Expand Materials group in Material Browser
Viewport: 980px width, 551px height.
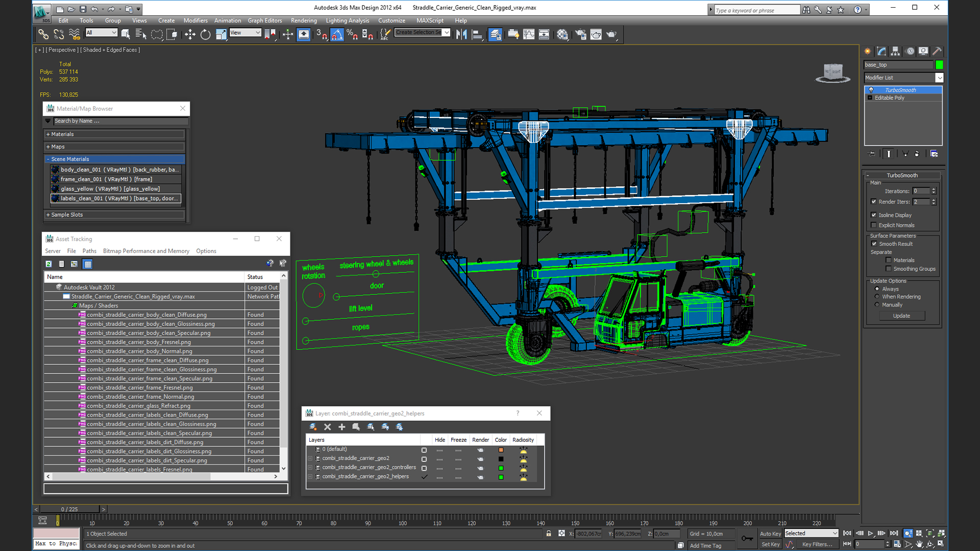click(48, 134)
